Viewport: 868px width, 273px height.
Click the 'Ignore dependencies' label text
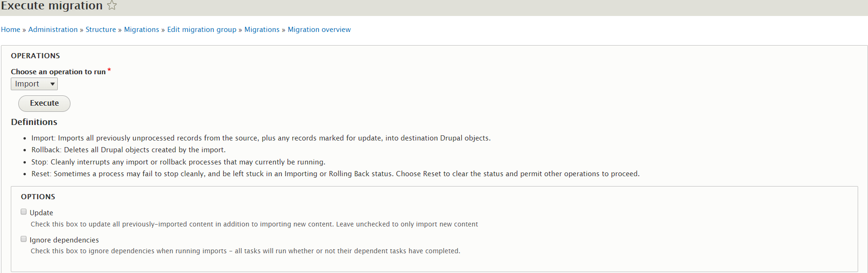64,240
